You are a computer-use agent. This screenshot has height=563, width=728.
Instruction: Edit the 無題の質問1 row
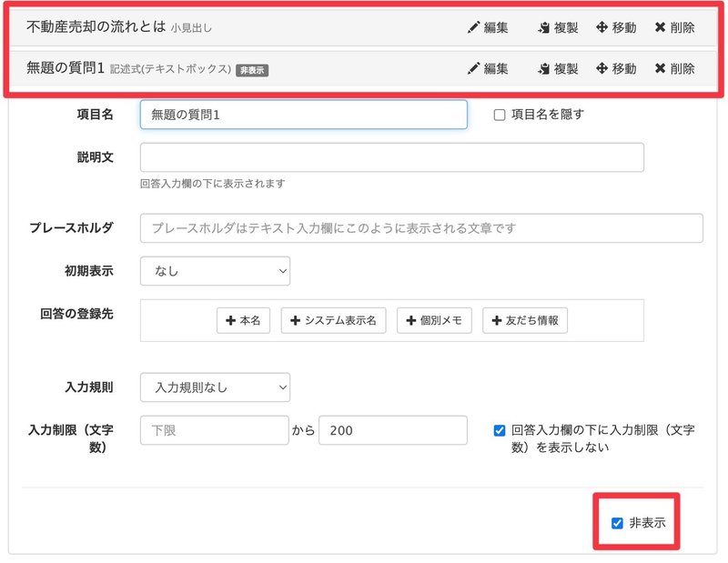pyautogui.click(x=488, y=69)
